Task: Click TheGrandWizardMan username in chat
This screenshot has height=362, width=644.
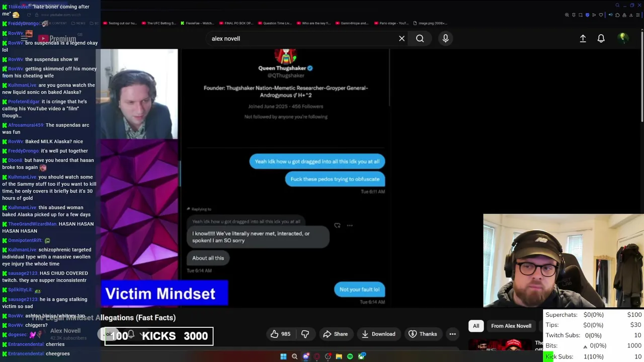Action: point(32,224)
